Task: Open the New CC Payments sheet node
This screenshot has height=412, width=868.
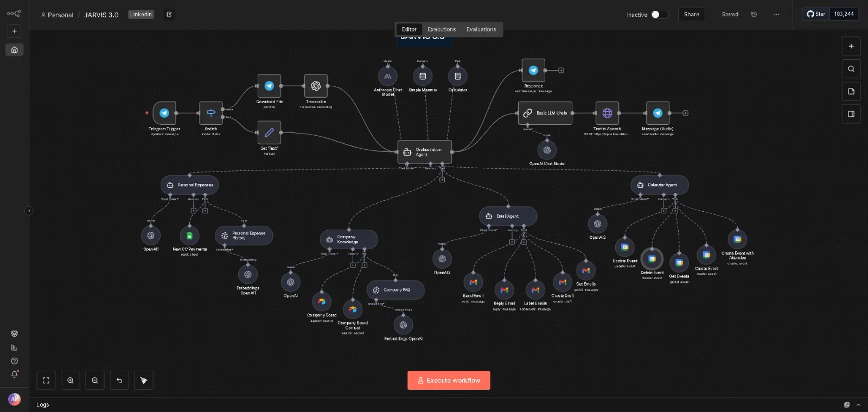Action: 189,236
